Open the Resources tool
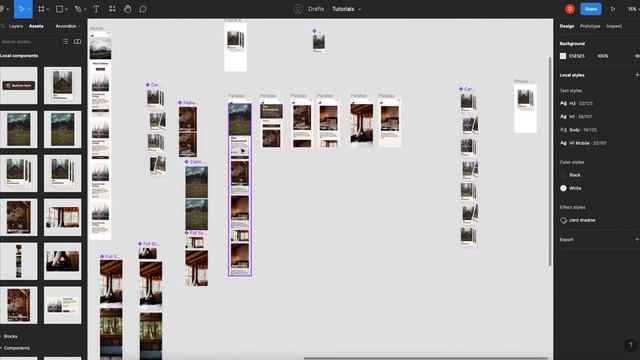 [112, 9]
